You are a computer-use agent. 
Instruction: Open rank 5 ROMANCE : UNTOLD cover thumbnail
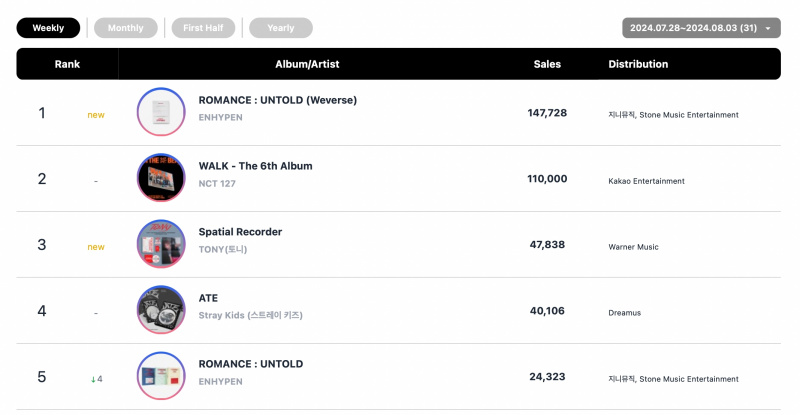[x=161, y=376]
